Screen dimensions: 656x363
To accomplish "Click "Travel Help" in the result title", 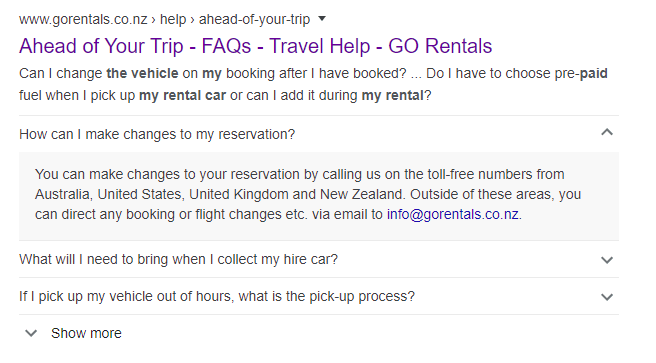I will point(320,46).
